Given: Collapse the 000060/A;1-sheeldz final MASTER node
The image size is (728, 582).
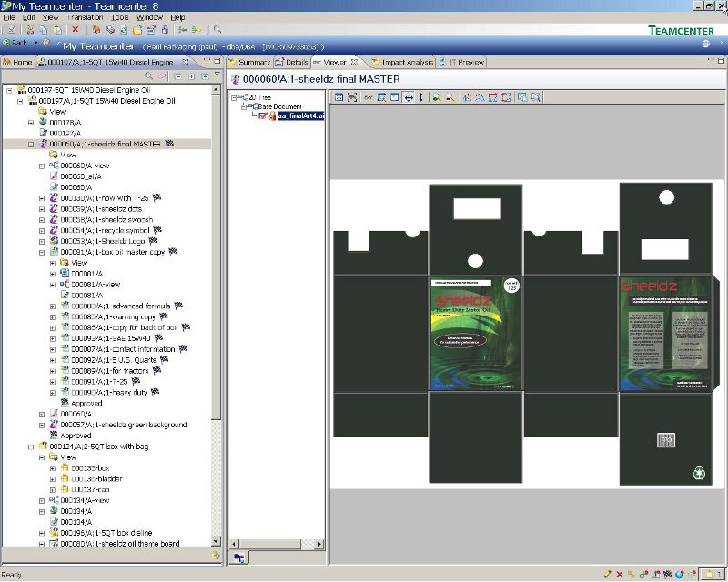Looking at the screenshot, I should pos(31,145).
